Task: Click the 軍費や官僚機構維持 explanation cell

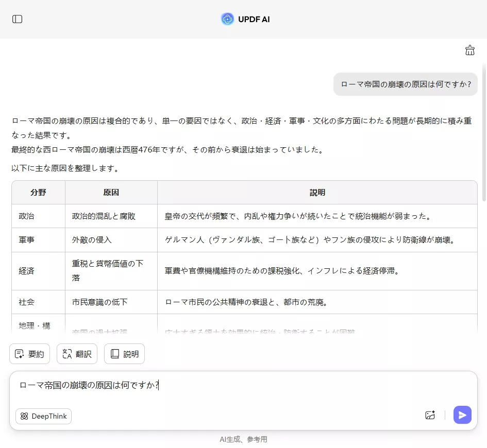Action: 317,271
